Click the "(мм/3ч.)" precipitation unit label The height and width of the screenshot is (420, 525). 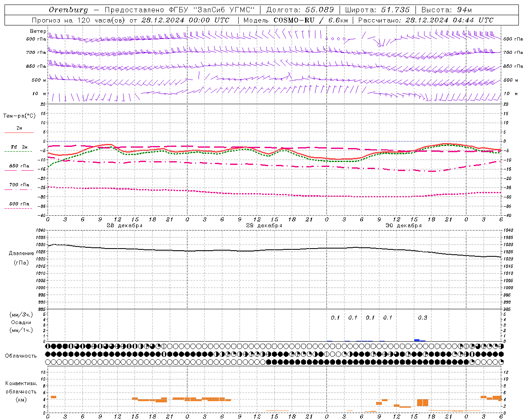[21, 315]
